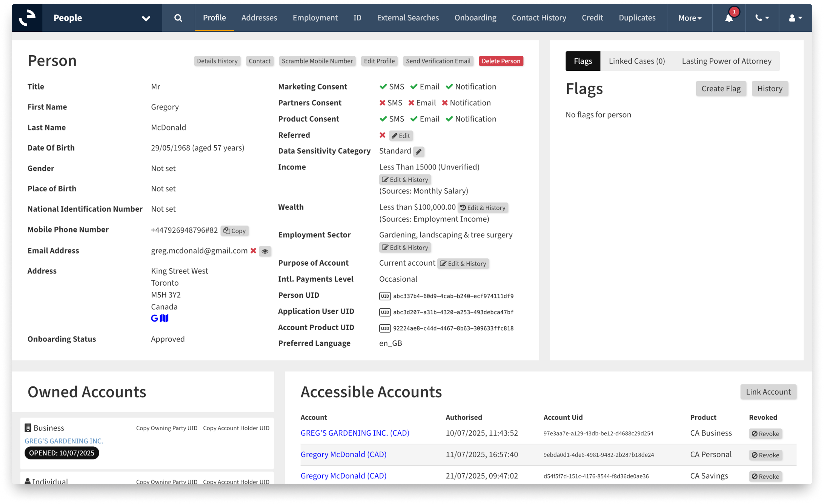This screenshot has height=504, width=824.
Task: Copy the mobile phone number
Action: point(234,231)
